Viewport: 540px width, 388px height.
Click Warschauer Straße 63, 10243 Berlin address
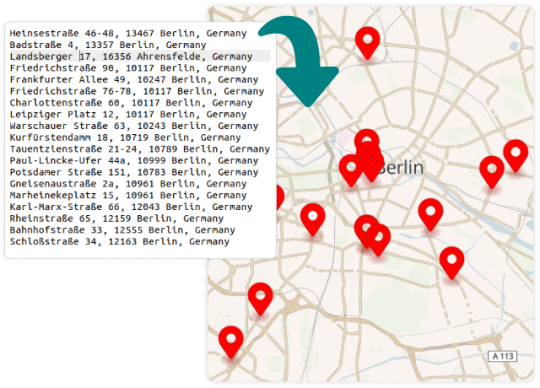[134, 126]
